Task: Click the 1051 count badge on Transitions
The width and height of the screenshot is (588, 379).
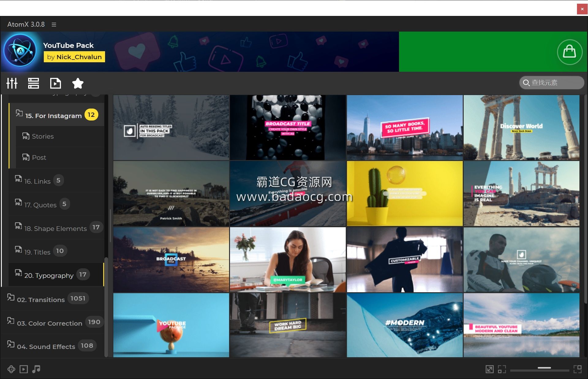Action: click(78, 298)
